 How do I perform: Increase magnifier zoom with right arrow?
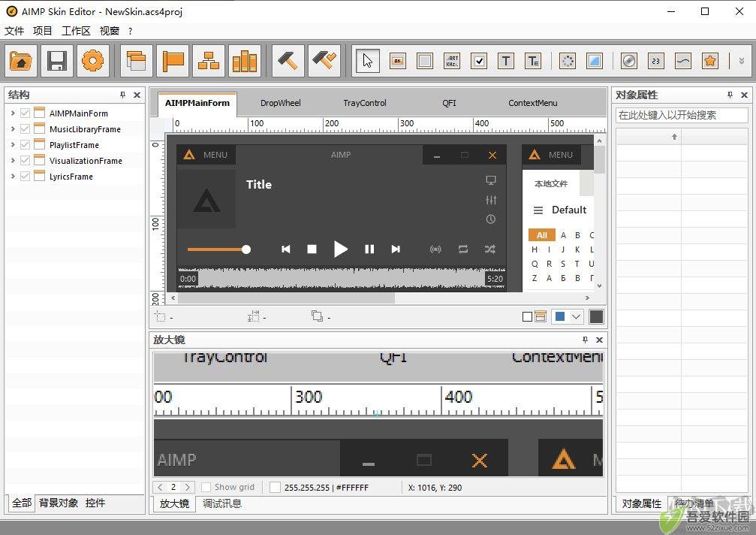[188, 487]
